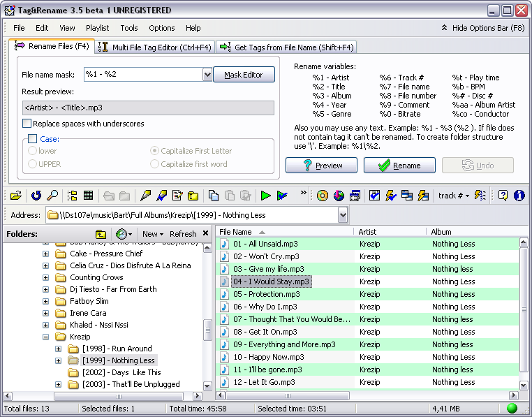The image size is (532, 417).
Task: Open the Address path dropdown arrow
Action: coord(343,215)
